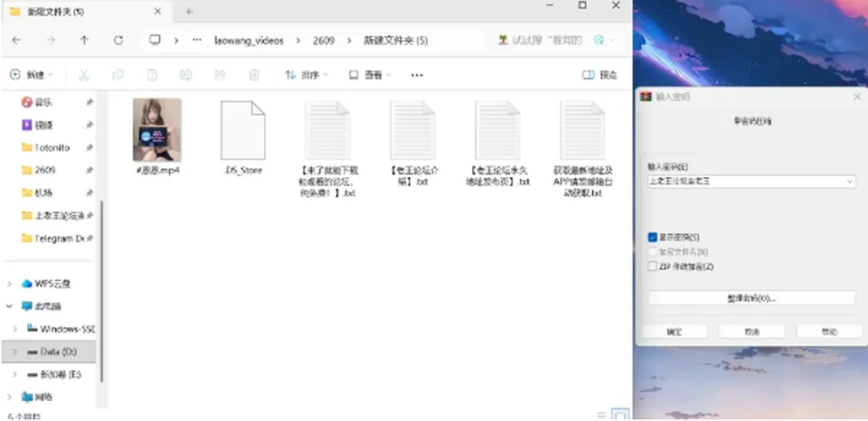Click 确定 OK in password dialog
Viewport: 868px width, 421px height.
pyautogui.click(x=675, y=332)
